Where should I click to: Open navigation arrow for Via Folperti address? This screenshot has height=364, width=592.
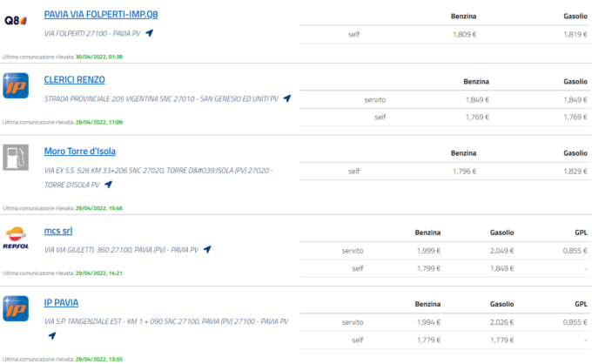click(x=150, y=33)
